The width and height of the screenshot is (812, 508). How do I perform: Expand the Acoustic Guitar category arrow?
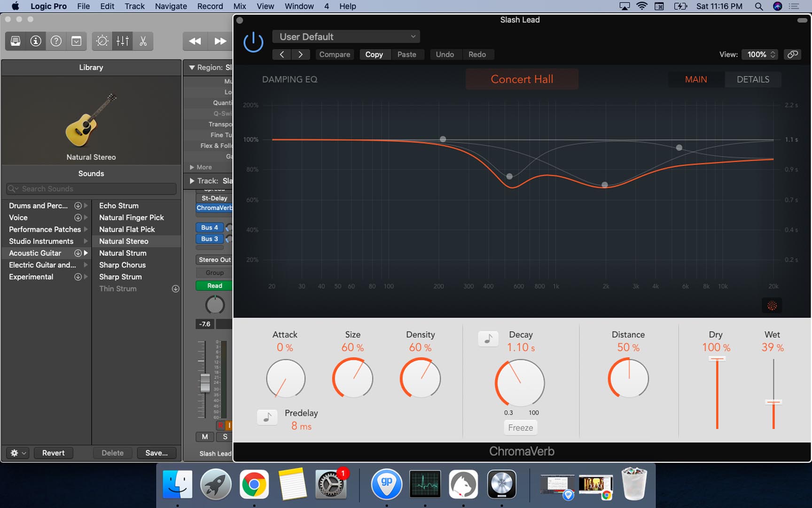point(86,253)
